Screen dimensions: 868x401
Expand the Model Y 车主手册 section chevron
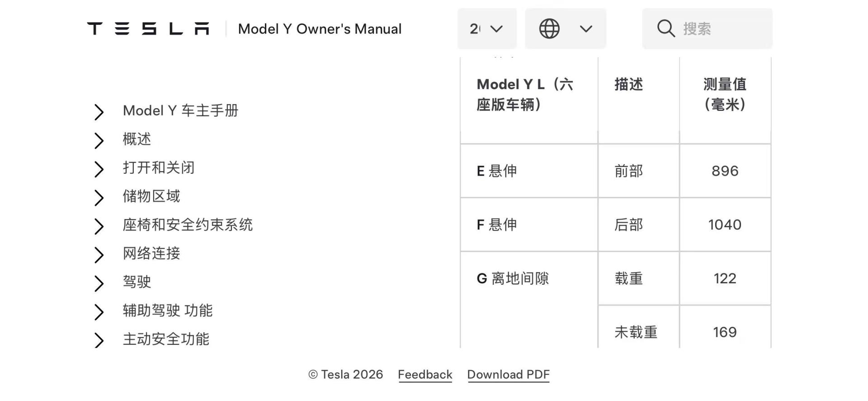tap(99, 112)
